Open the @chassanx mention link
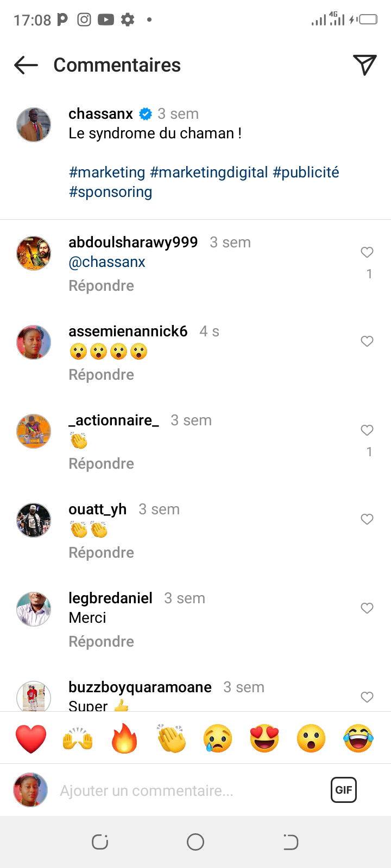This screenshot has width=391, height=868. pos(107,262)
